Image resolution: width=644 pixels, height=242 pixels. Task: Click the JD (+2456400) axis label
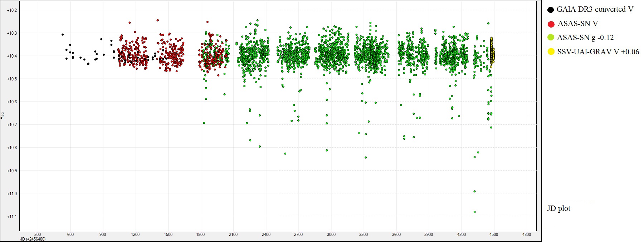[33, 239]
